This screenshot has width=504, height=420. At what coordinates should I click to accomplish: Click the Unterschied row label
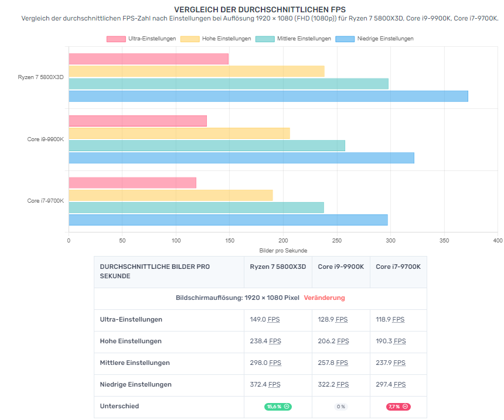119,406
